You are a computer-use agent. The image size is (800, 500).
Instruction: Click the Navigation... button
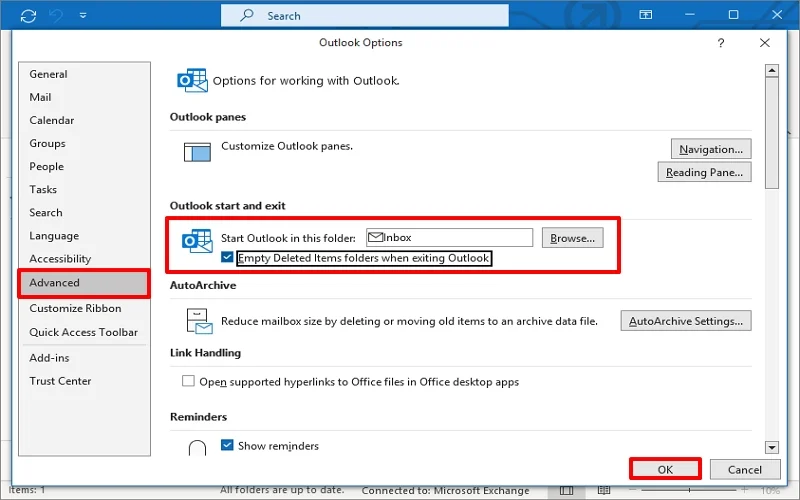tap(711, 149)
